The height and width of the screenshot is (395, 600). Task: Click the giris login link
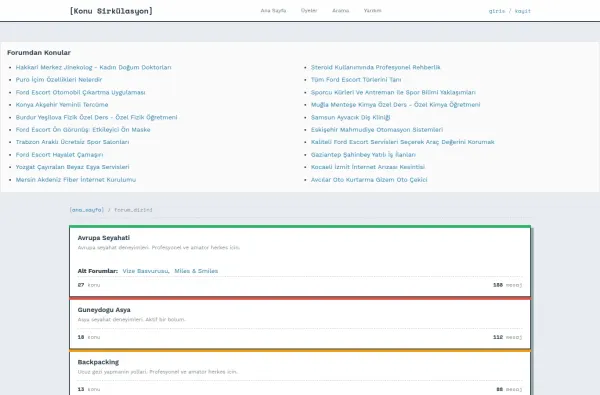(497, 11)
